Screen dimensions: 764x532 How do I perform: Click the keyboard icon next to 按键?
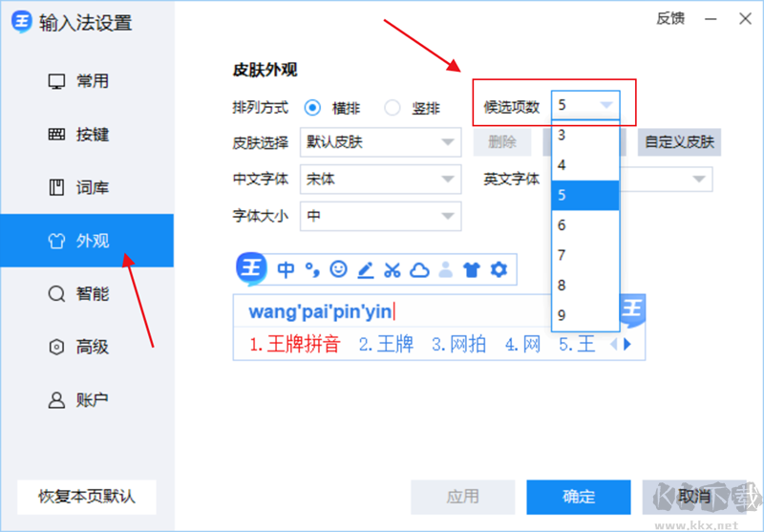coord(56,134)
